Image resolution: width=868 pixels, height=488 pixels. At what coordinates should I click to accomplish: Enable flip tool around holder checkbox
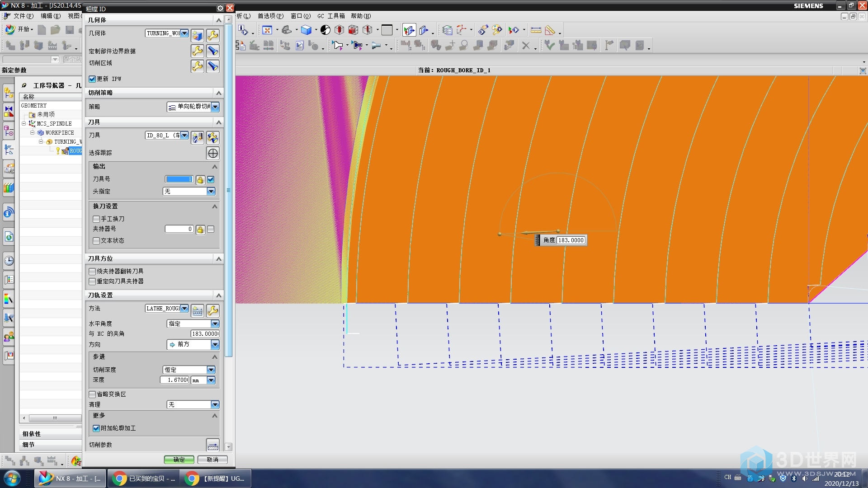click(92, 272)
